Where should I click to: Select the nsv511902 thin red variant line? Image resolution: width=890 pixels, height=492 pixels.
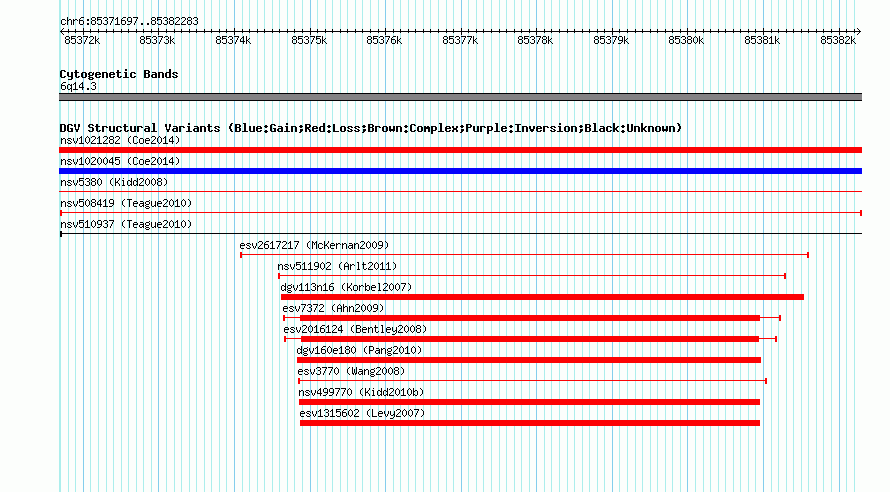click(x=532, y=276)
